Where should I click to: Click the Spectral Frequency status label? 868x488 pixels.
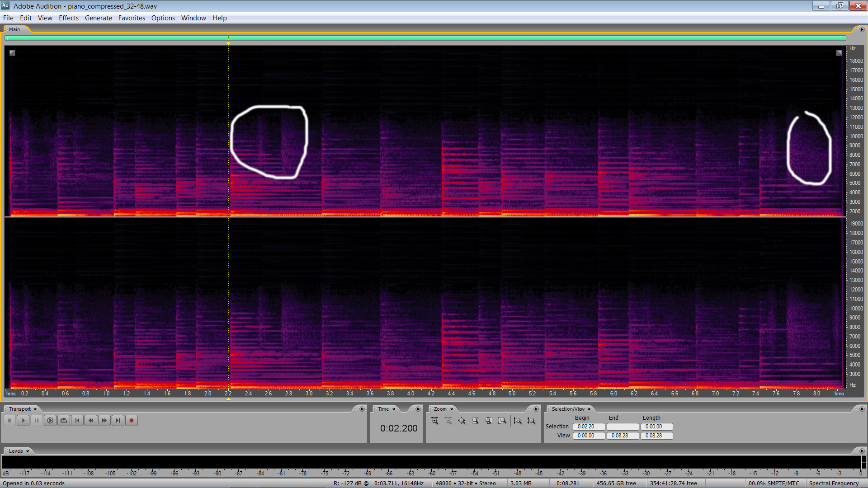[x=833, y=483]
